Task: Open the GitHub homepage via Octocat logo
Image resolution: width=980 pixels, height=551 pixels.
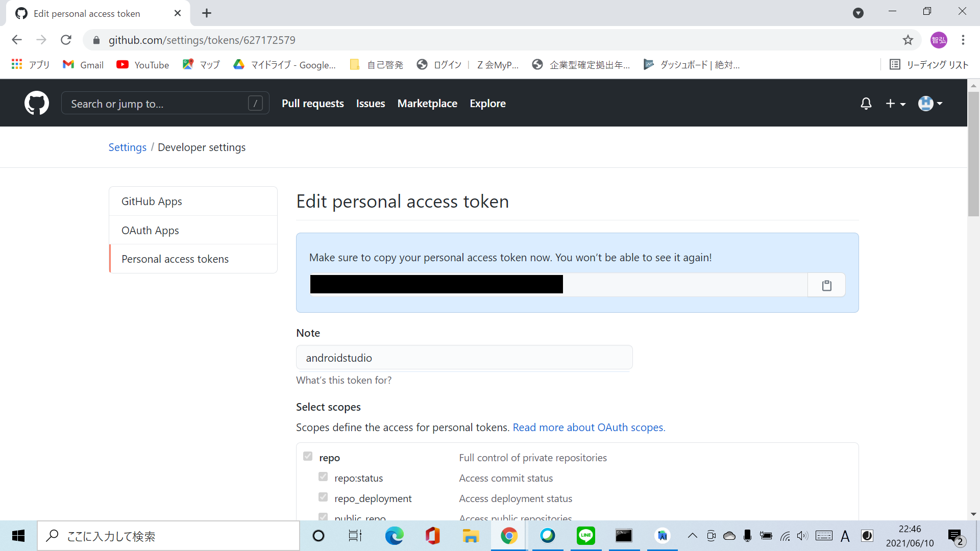Action: coord(37,103)
